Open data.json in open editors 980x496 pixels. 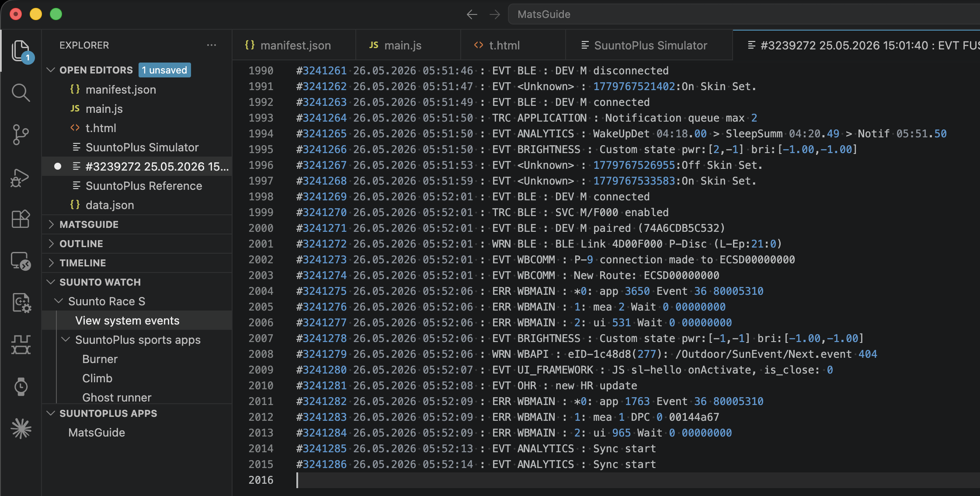(137, 205)
